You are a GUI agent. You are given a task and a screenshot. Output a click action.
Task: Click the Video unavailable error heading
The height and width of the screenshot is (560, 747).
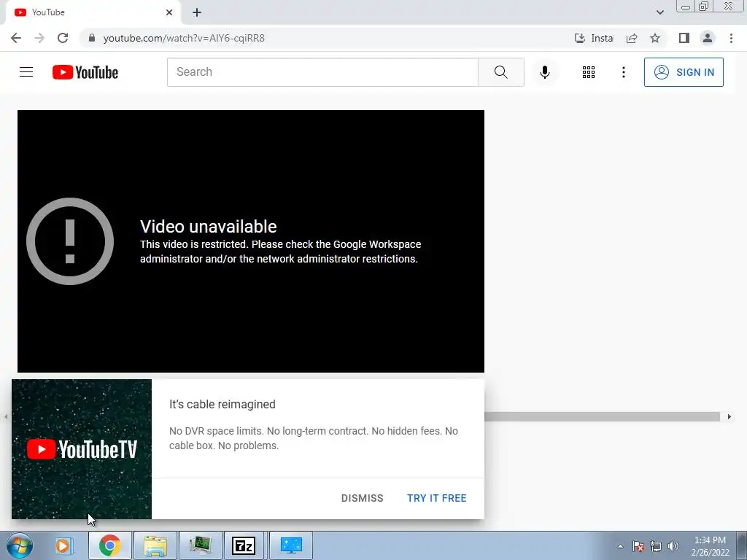coord(208,227)
